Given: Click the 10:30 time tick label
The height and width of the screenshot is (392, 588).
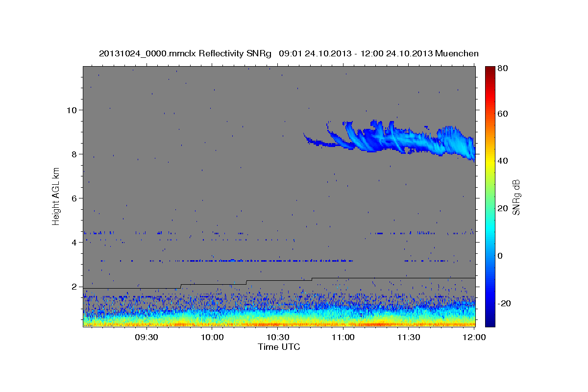Looking at the screenshot, I should (x=277, y=338).
